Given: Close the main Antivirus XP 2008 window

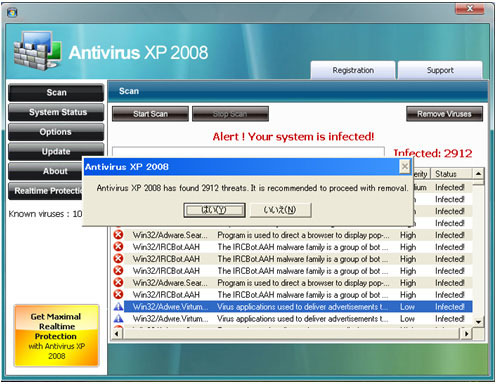Looking at the screenshot, I should click(470, 8).
